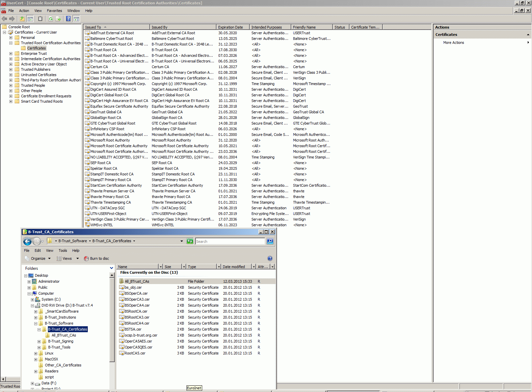Image resolution: width=532 pixels, height=392 pixels.
Task: Click the MMC toolbar forward arrow
Action: pyautogui.click(x=12, y=19)
